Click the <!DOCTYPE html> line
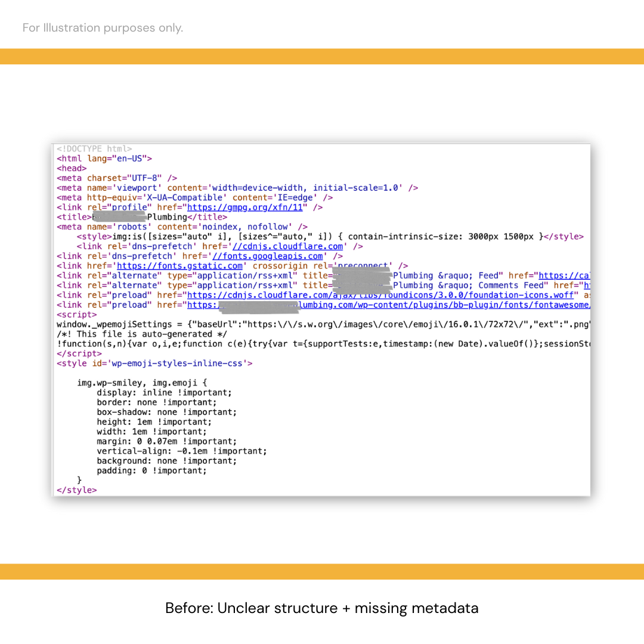This screenshot has height=644, width=644. click(x=94, y=148)
